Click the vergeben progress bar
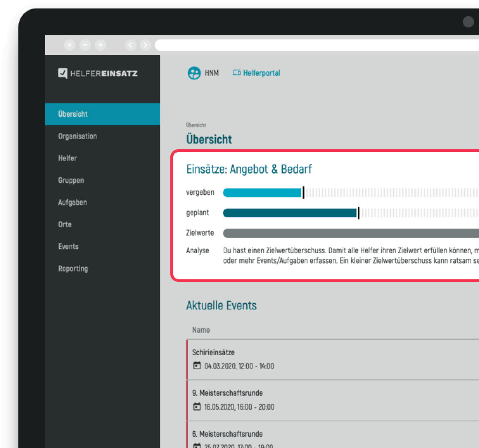The image size is (479, 448). [262, 192]
